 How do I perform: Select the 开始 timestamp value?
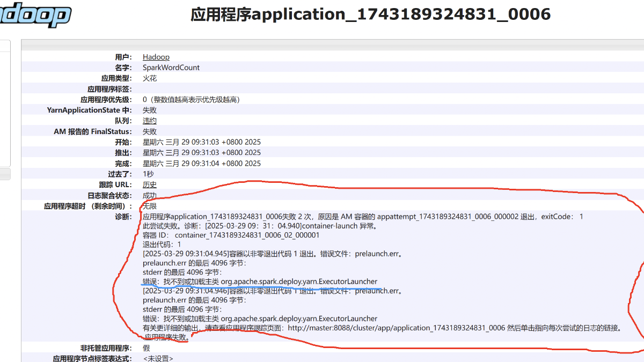point(202,142)
